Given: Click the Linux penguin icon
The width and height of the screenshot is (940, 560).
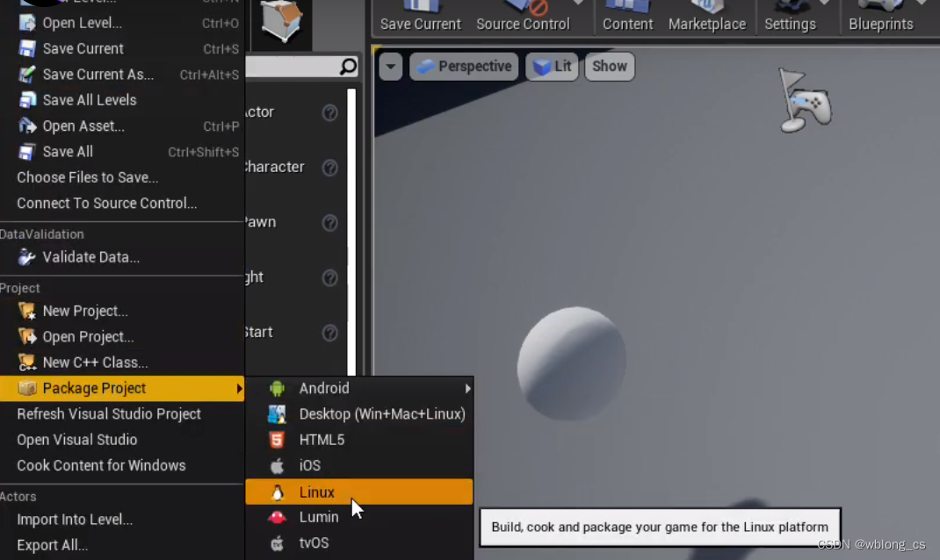Looking at the screenshot, I should coord(277,492).
